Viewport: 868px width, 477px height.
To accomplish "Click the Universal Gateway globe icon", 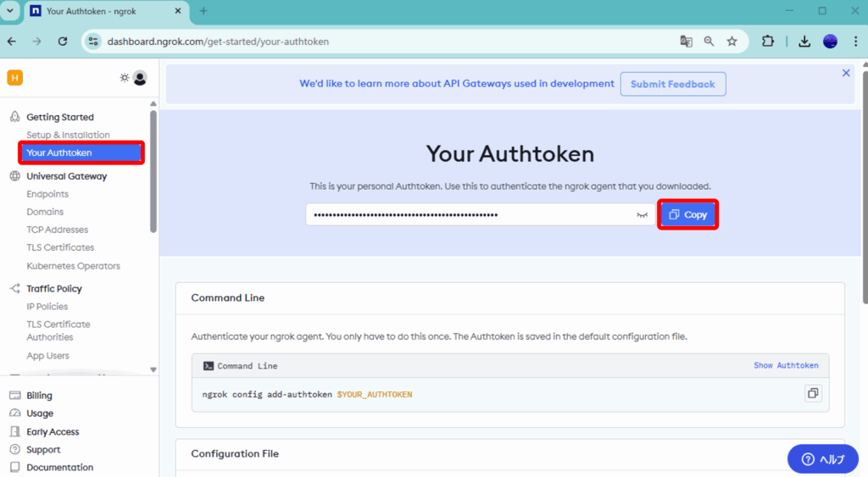I will 15,176.
